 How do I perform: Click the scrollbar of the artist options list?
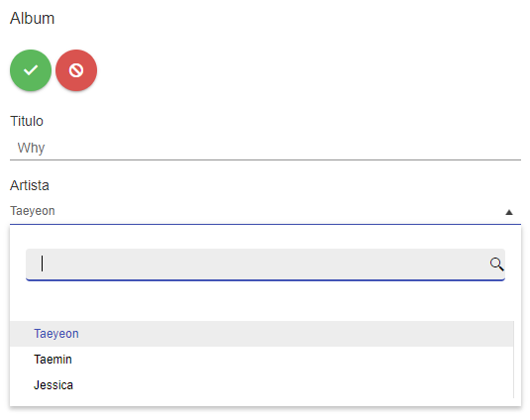513,360
